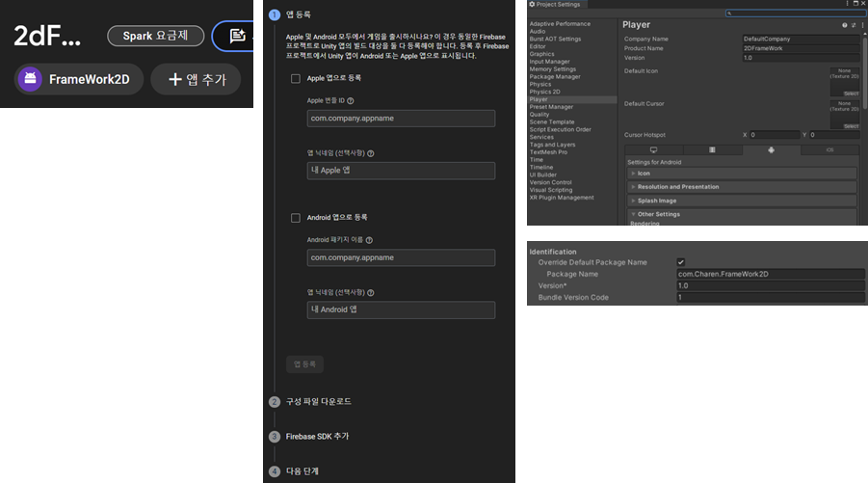Click the Bundle Version Code field
The image size is (868, 483).
pyautogui.click(x=771, y=298)
